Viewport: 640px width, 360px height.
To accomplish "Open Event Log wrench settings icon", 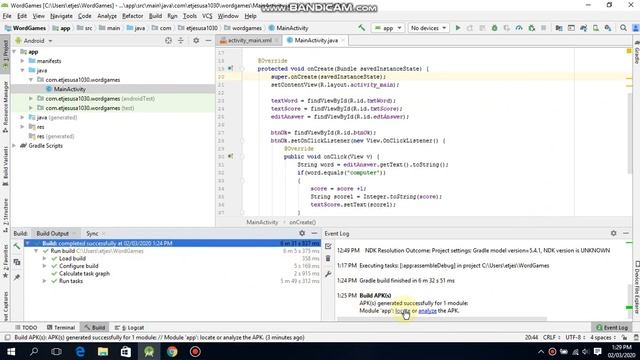I will 328,274.
